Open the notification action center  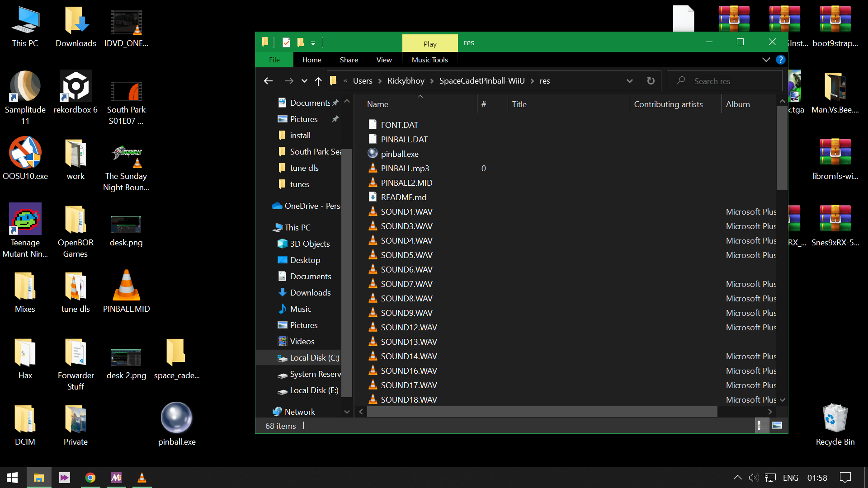[845, 478]
